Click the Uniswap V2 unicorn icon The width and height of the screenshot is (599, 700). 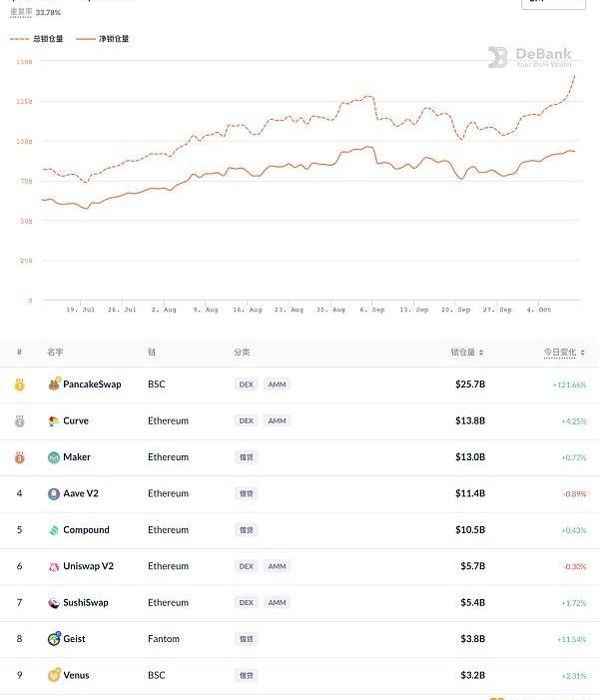click(x=54, y=567)
